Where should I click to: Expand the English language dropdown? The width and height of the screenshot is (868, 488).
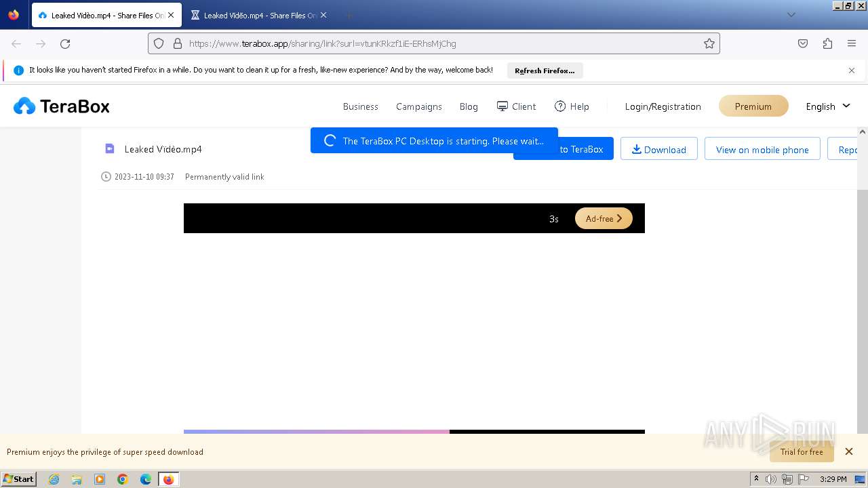(828, 106)
